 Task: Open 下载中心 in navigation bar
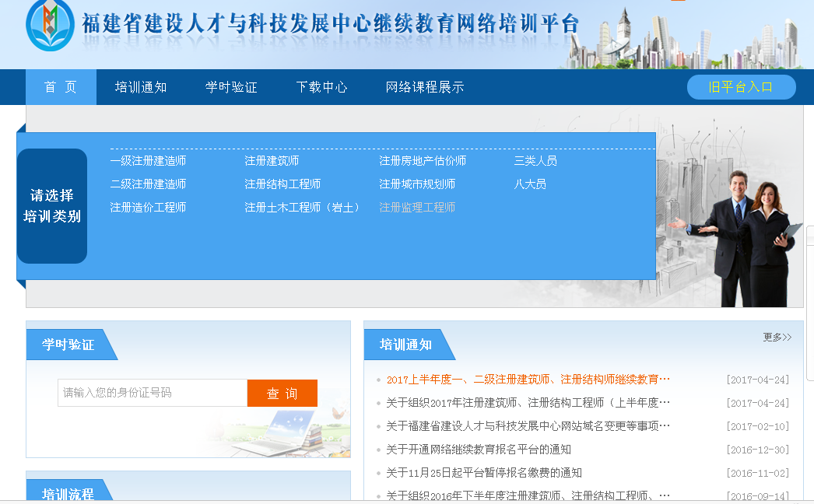pyautogui.click(x=321, y=87)
